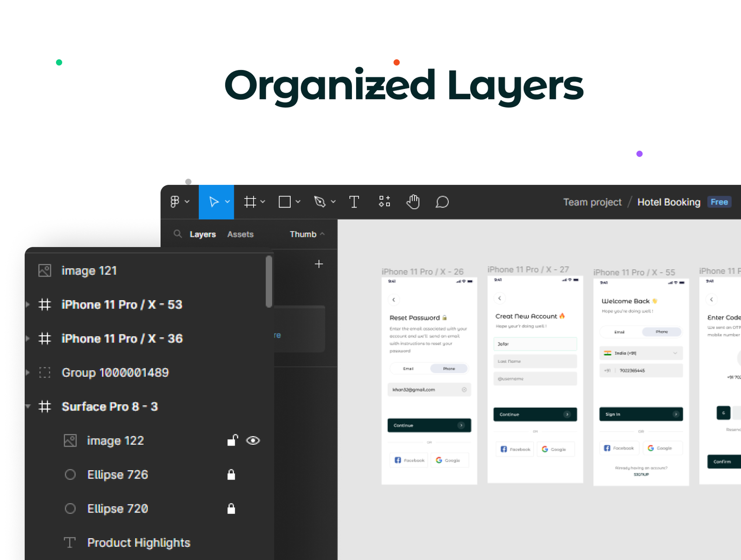The height and width of the screenshot is (560, 741).
Task: Click the layers panel scrollbar
Action: click(x=269, y=282)
